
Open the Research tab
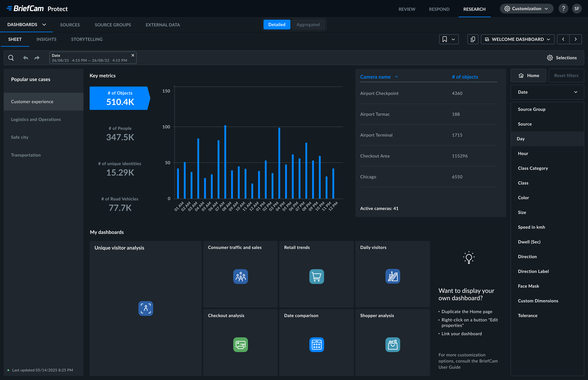(474, 9)
